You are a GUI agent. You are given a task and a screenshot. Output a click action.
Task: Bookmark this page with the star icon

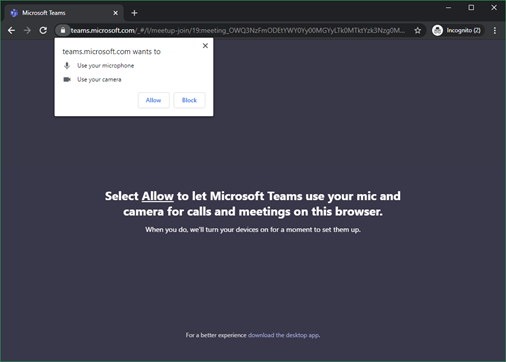click(417, 30)
